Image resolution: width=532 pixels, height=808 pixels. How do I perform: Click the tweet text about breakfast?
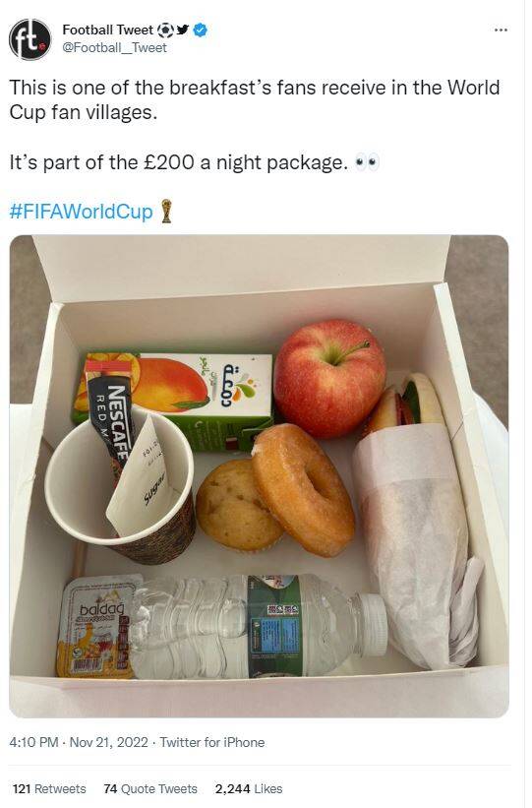[x=255, y=99]
